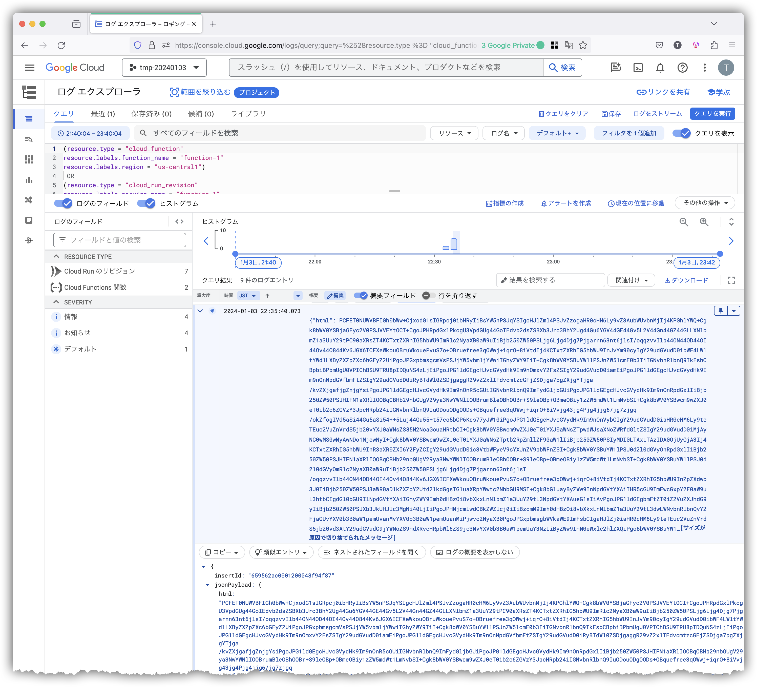
Task: Open Google Cloud help menu
Action: pos(683,67)
